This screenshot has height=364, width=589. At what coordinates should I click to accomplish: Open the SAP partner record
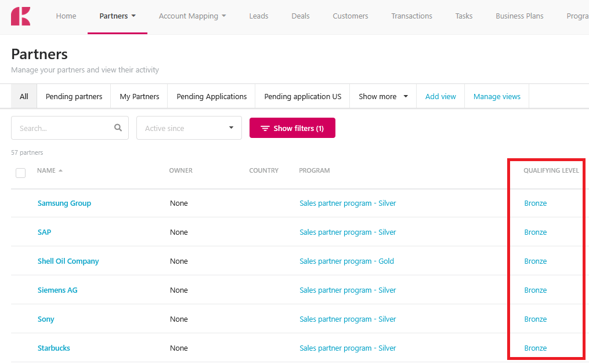44,232
